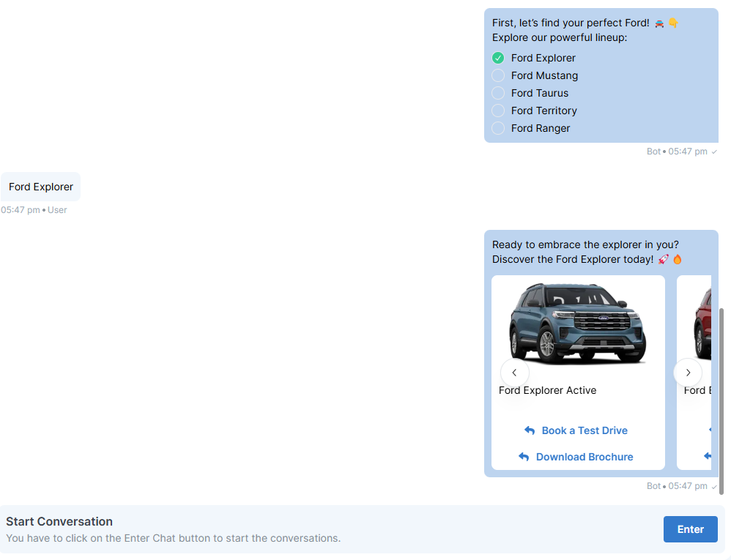Click the partially visible red car image

[702, 323]
